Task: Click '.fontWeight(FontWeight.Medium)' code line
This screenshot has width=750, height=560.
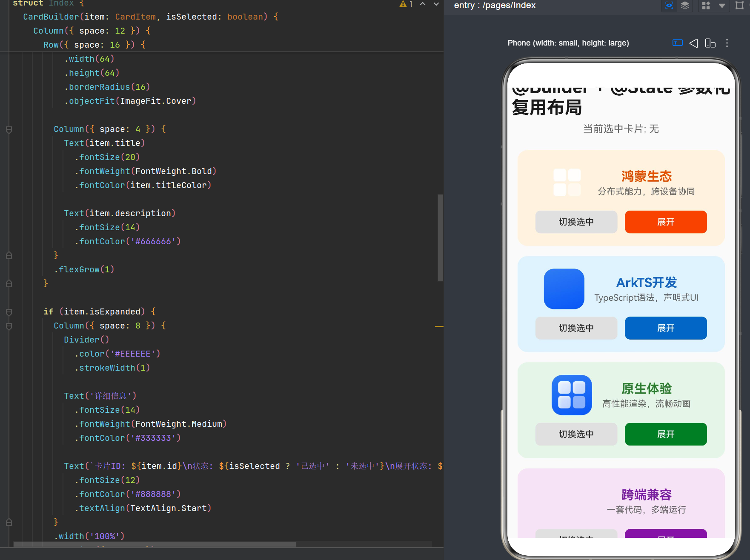Action: coord(150,424)
